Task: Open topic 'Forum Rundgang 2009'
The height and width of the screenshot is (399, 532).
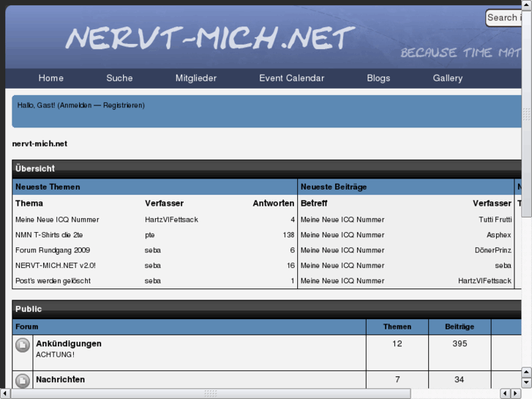Action: click(53, 250)
